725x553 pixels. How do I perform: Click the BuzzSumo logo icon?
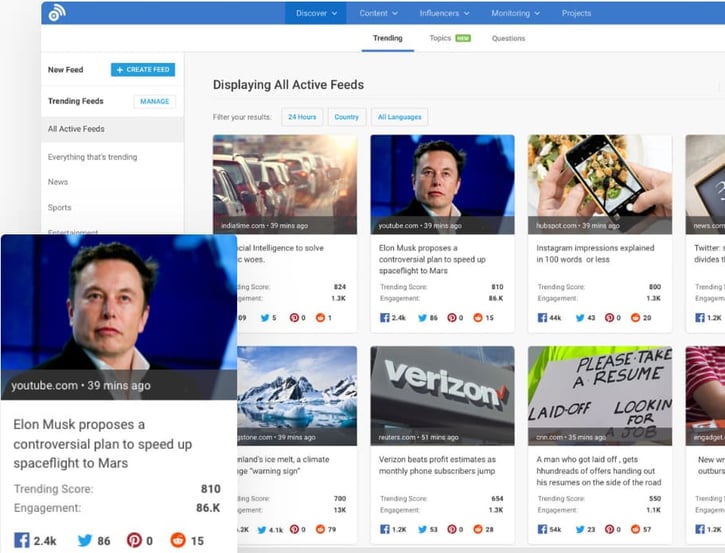point(57,13)
